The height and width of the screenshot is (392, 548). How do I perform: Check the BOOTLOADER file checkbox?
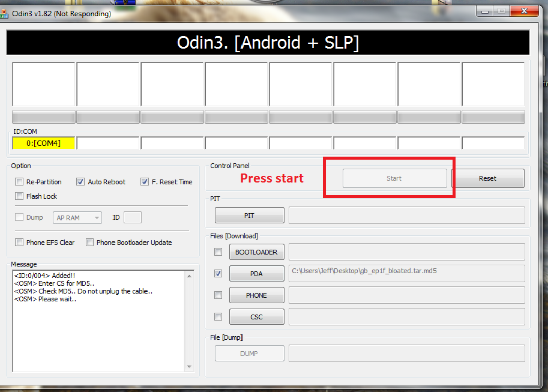218,252
